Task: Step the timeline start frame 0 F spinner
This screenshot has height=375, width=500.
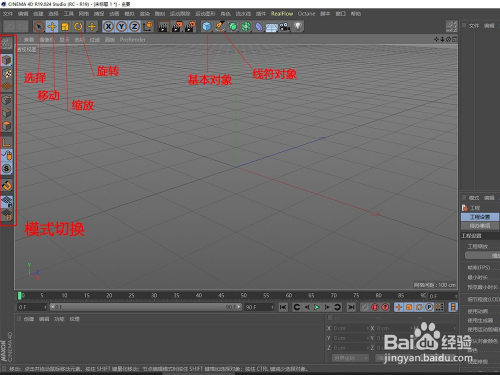Action: click(45, 307)
